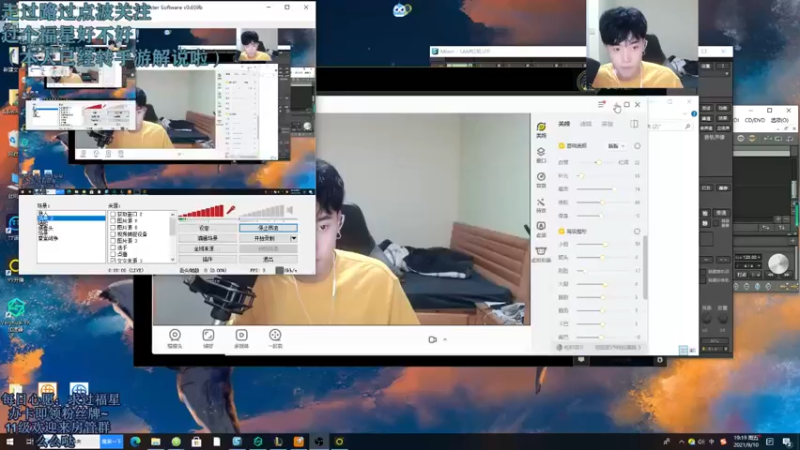Click the second icon in the bottom preview toolbar
800x450 pixels.
click(x=208, y=338)
